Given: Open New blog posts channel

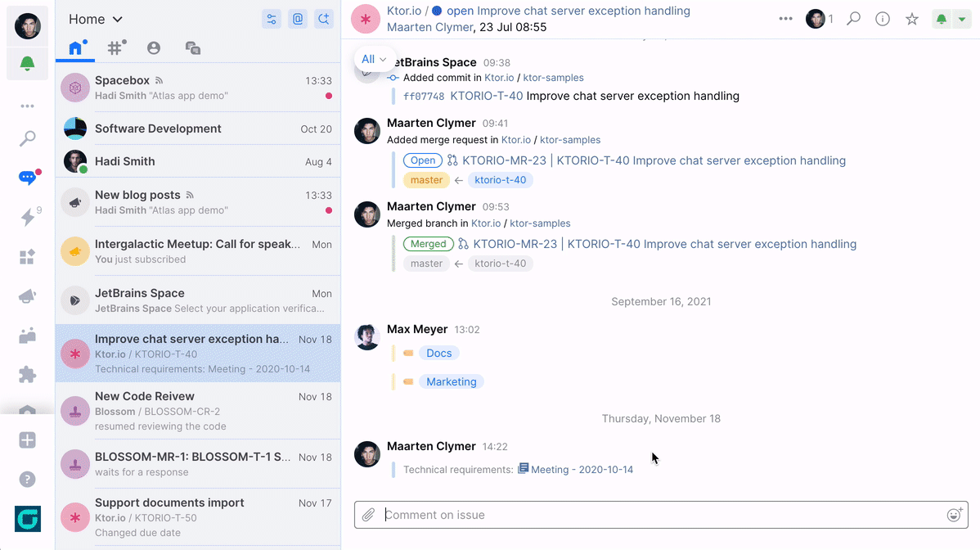Looking at the screenshot, I should click(x=198, y=202).
